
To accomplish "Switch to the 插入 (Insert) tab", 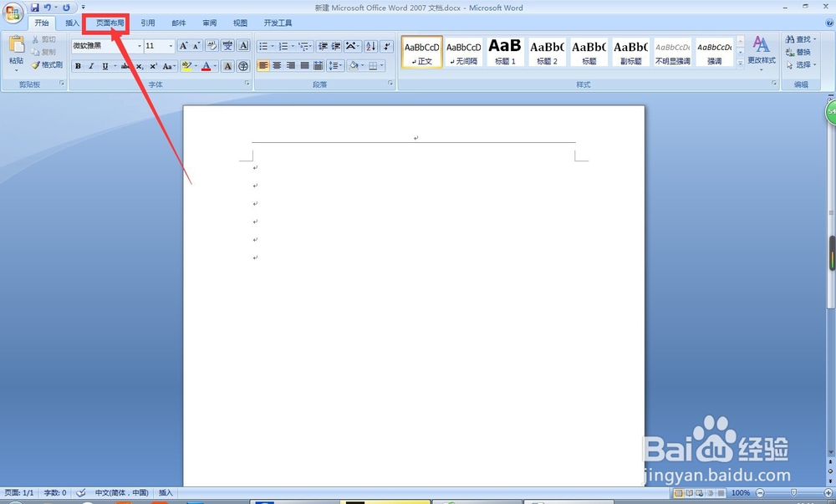I will (x=72, y=23).
